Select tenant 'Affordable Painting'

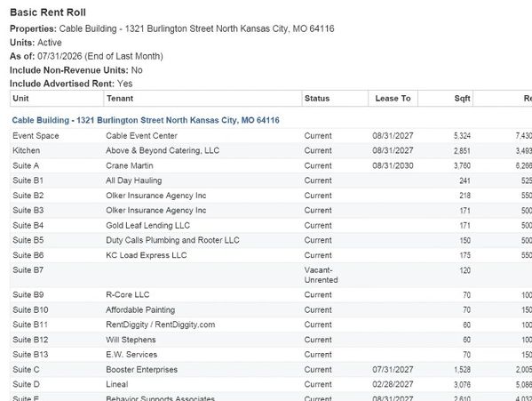tap(140, 310)
